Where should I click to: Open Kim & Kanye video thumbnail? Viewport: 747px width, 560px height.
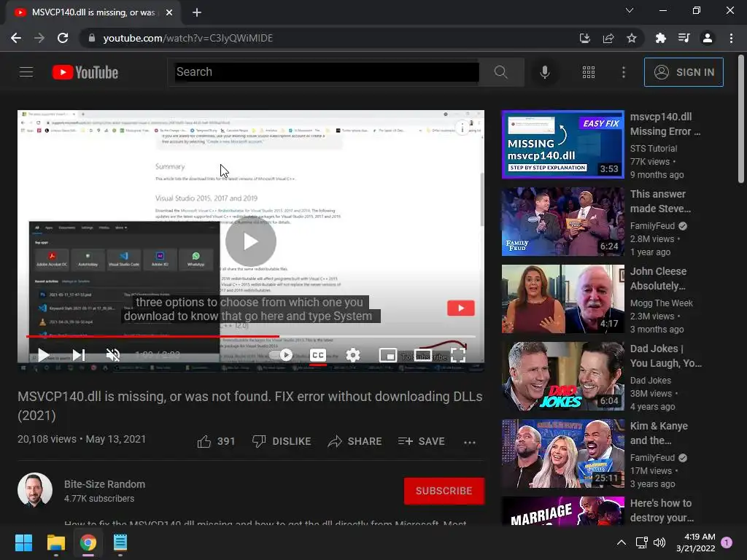coord(563,454)
